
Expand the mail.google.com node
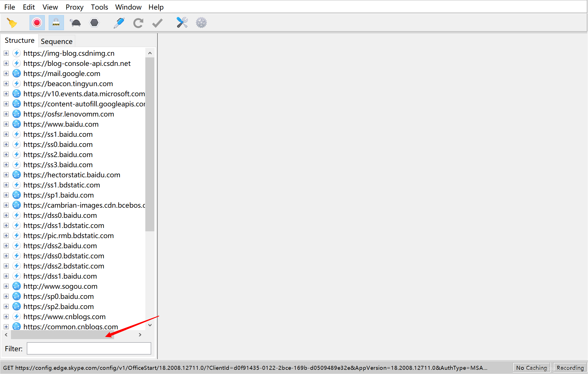[x=6, y=73]
